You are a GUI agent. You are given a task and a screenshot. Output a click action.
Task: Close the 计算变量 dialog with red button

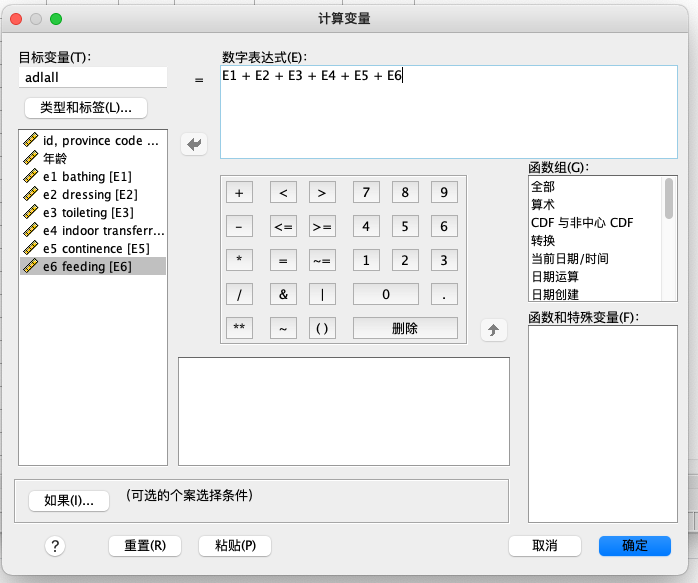pos(16,19)
